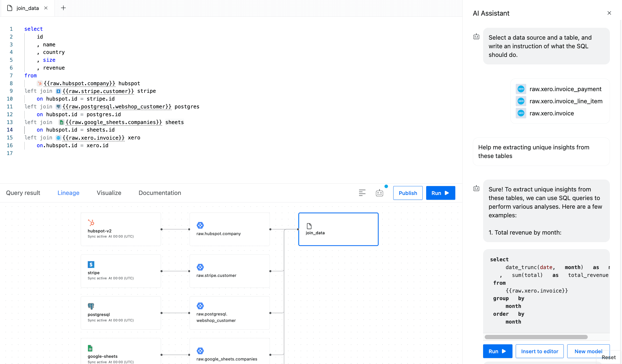Screen dimensions: 622x364
Task: Click the New model button
Action: tap(588, 351)
